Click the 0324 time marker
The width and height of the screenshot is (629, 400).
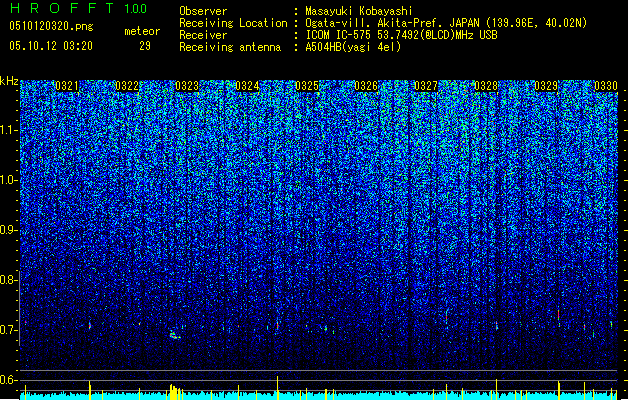tap(247, 86)
